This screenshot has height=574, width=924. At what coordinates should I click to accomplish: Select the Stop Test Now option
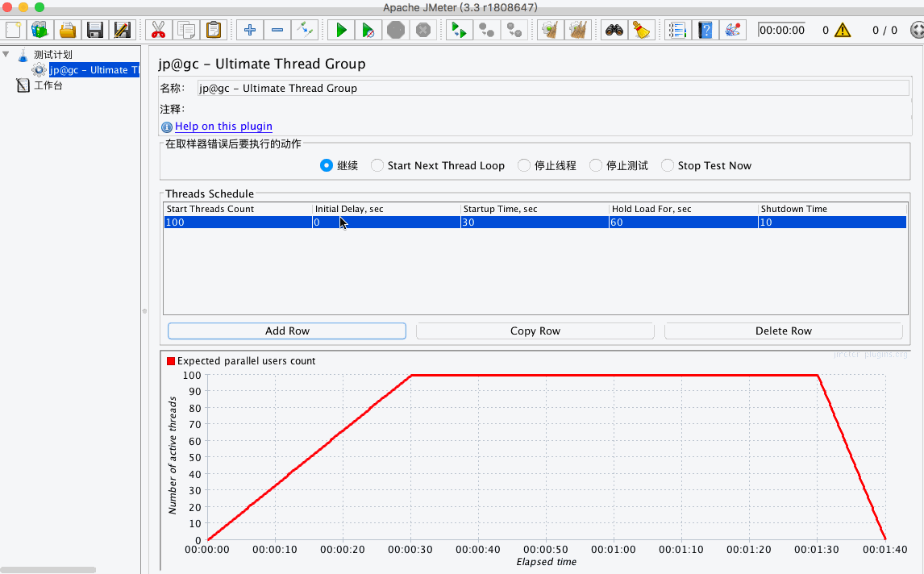pyautogui.click(x=668, y=164)
